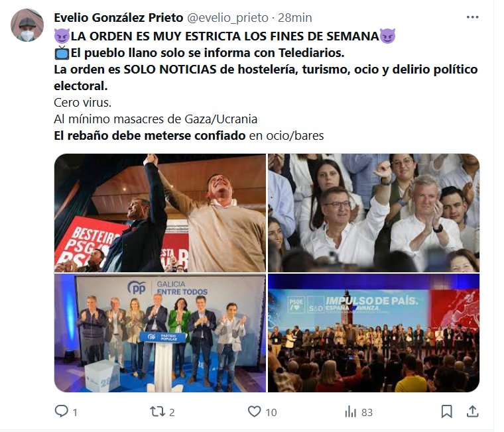Click the share upload icon
The image size is (504, 432).
click(472, 411)
